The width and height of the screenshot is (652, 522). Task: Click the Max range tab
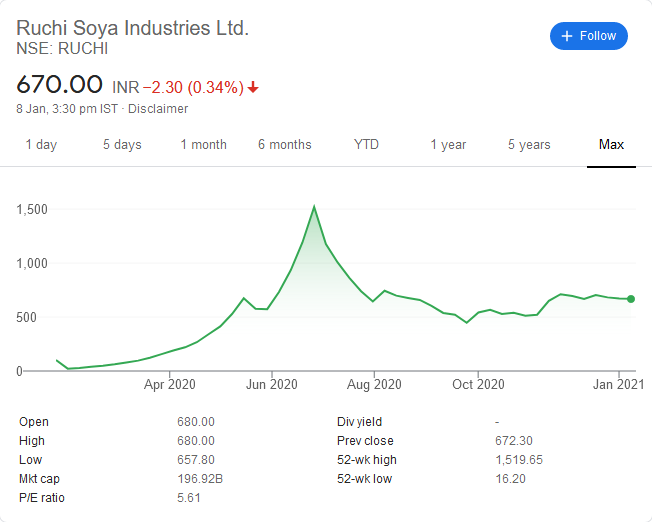pos(611,145)
